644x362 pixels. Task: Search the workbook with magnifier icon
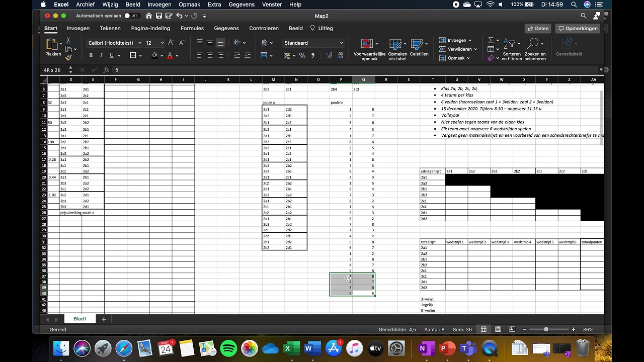click(x=584, y=16)
